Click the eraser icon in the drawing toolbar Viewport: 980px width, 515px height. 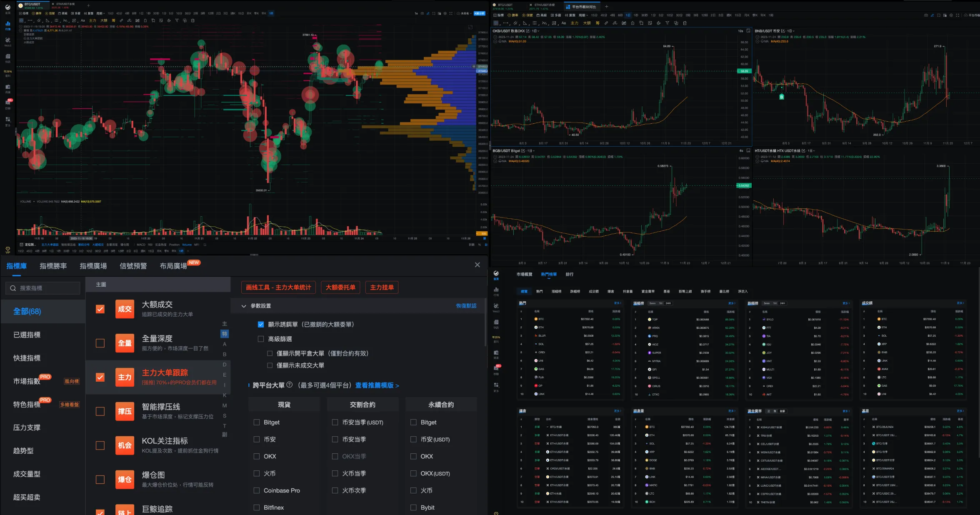pos(169,20)
